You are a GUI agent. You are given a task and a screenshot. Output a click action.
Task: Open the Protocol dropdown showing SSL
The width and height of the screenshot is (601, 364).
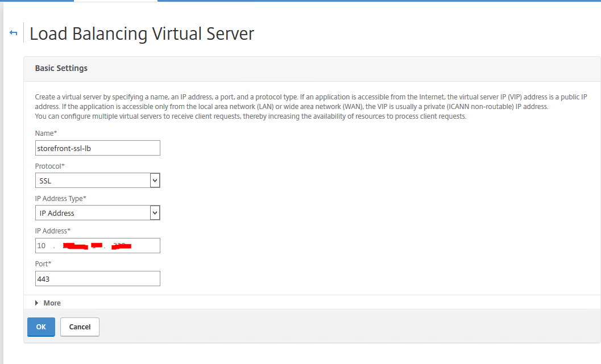pos(97,181)
